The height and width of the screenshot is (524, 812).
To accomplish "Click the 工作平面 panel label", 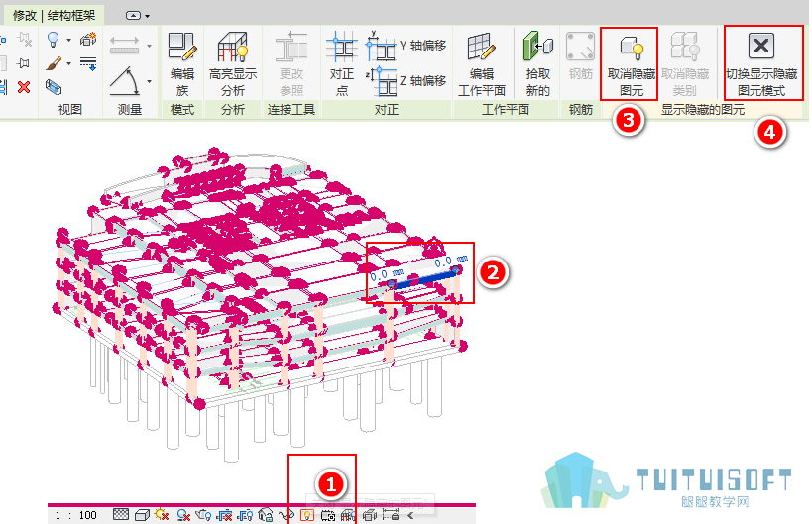I will click(506, 110).
